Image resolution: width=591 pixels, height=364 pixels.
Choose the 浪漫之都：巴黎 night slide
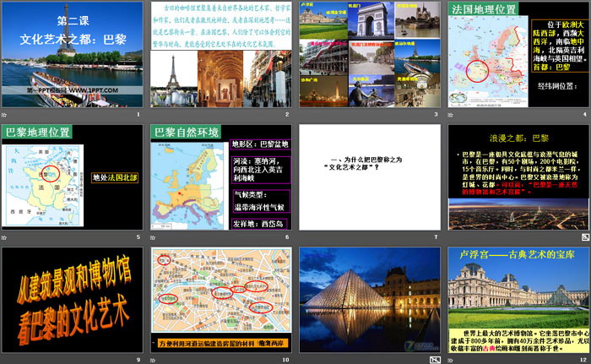pos(517,176)
